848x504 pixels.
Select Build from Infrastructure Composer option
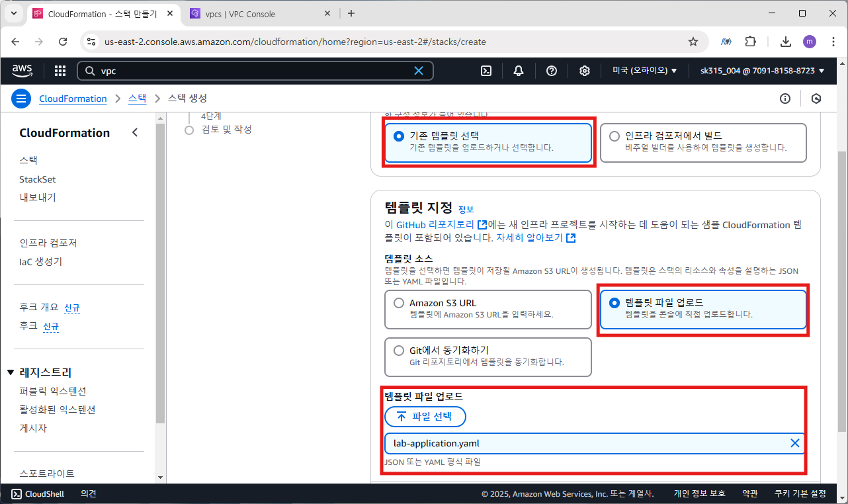pyautogui.click(x=703, y=142)
